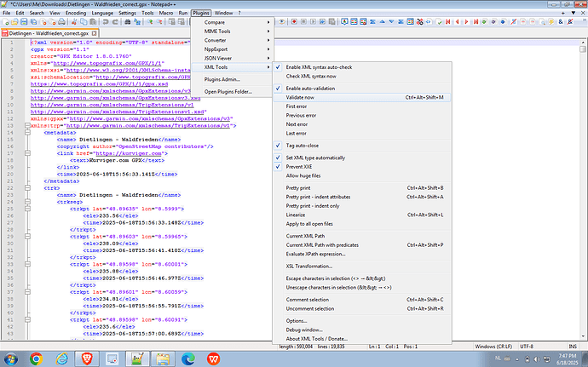Collapse the fold marker at line 17 link
The height and width of the screenshot is (367, 588).
click(28, 153)
